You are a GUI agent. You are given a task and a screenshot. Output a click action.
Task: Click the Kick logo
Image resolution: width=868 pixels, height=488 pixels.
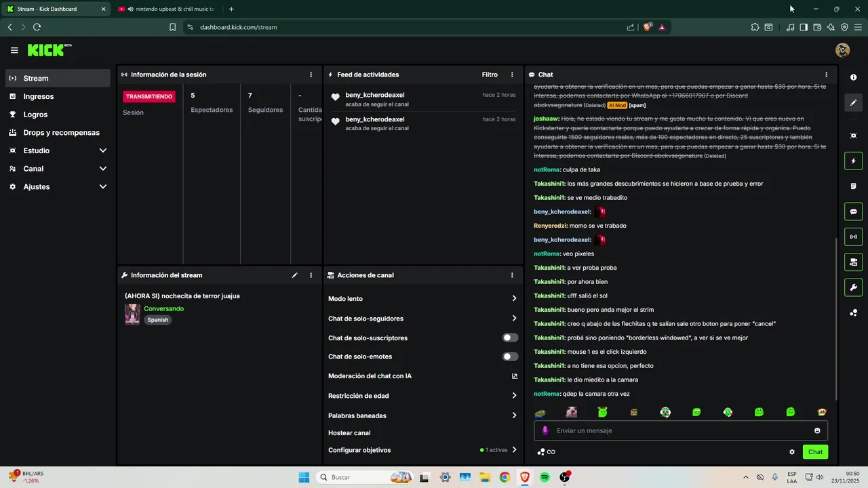49,50
